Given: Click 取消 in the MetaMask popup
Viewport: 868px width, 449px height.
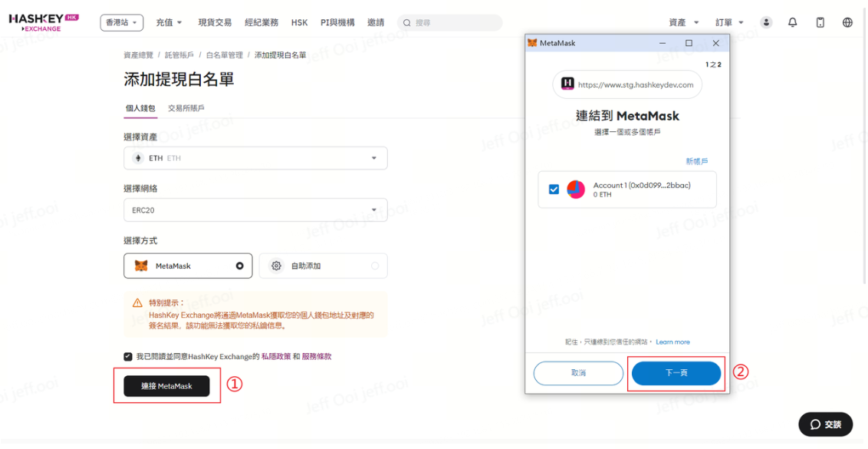Looking at the screenshot, I should click(x=578, y=373).
